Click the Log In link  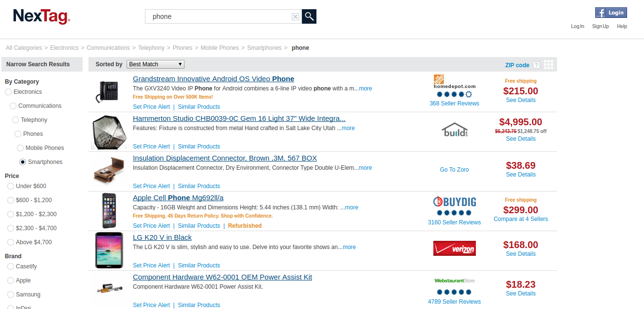(x=577, y=26)
